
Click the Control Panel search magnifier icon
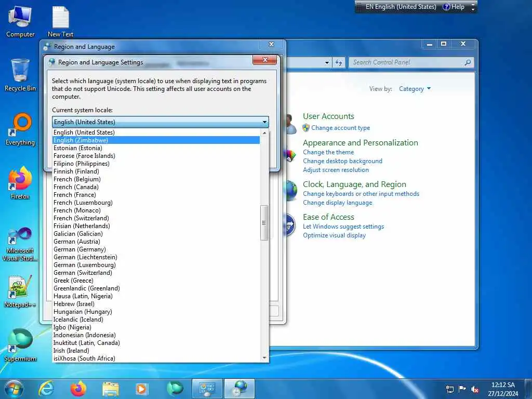(468, 62)
